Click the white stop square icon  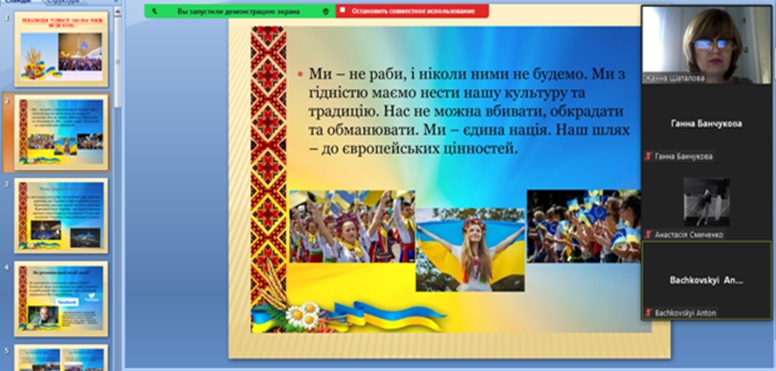pyautogui.click(x=343, y=11)
